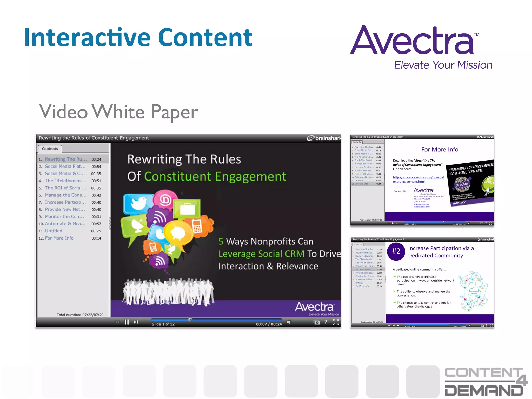532x399 pixels.
Task: Click the '00:07 / 00:24' time readout
Action: click(269, 324)
